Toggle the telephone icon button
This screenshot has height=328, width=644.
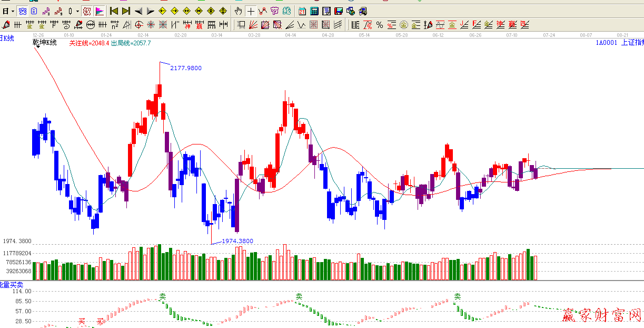22,11
